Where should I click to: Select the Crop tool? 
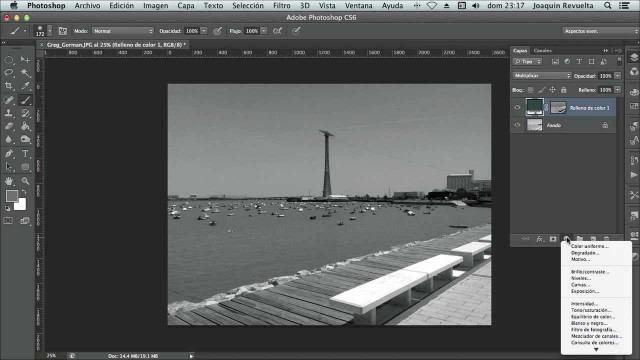[9, 86]
